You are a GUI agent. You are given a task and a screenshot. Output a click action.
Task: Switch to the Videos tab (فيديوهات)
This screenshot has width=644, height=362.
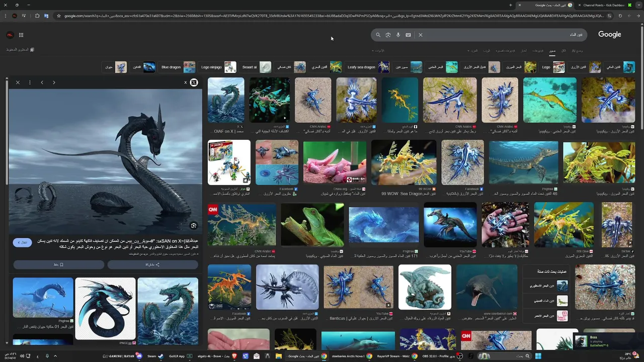pos(538,51)
